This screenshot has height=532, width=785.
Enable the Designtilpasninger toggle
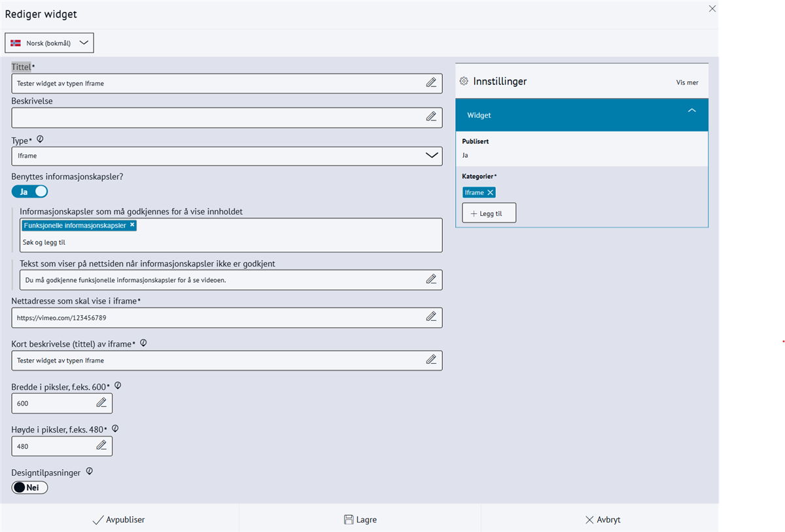pyautogui.click(x=29, y=488)
